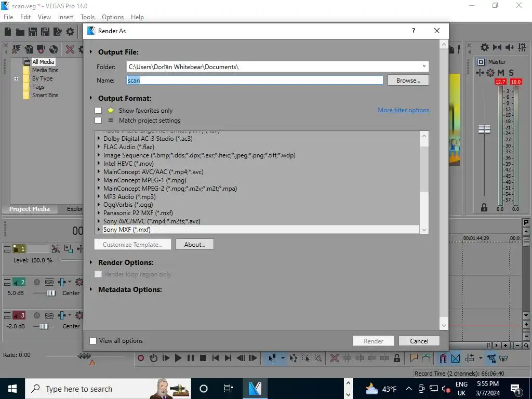532x399 pixels.
Task: Click the Record button in transport bar
Action: coord(141,358)
